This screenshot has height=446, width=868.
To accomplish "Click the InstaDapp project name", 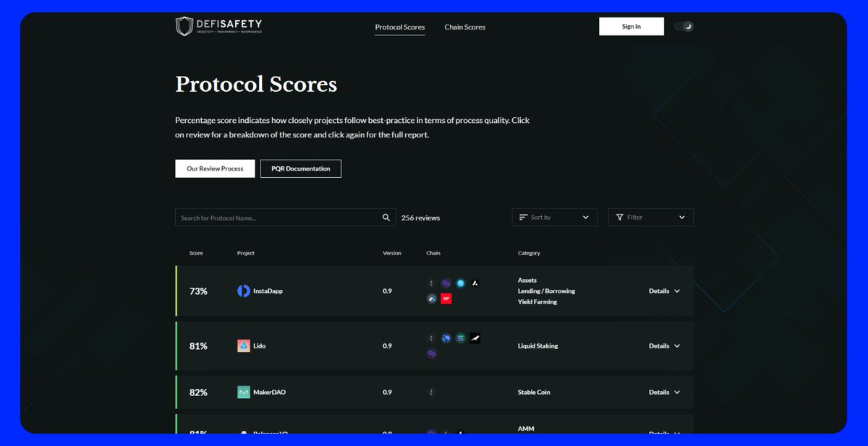I will [267, 291].
